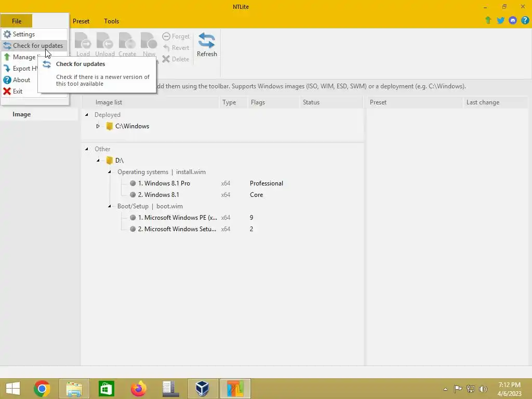Select 1. Microsoft Windows PE image
Screen dimensions: 532x399
tap(178, 218)
